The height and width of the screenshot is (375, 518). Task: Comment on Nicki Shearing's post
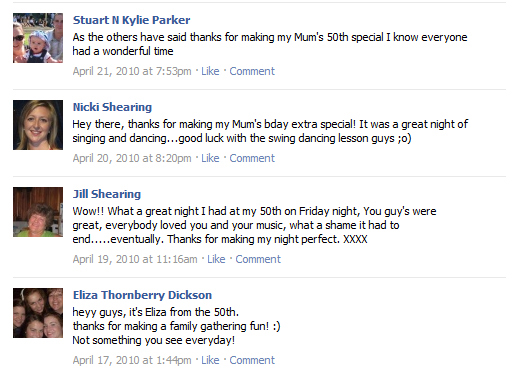coord(252,158)
